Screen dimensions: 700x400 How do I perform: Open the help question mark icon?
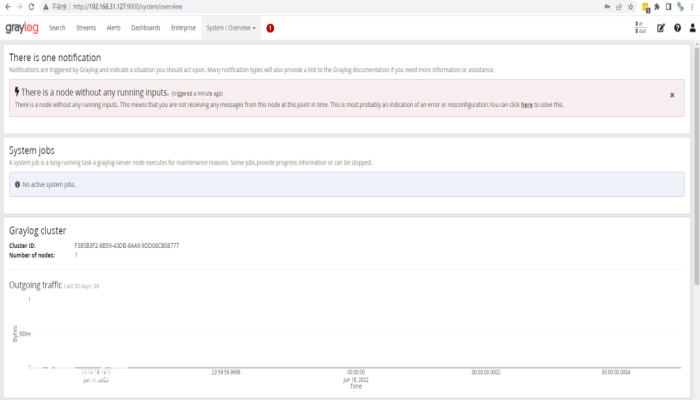(677, 28)
